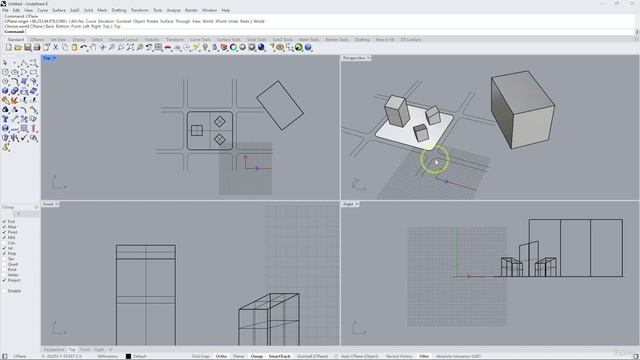Enable the Cen osnap checkbox
This screenshot has height=360, width=640.
4,242
